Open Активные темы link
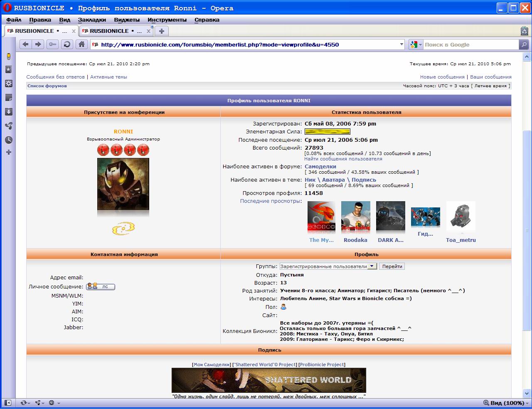 tap(108, 77)
